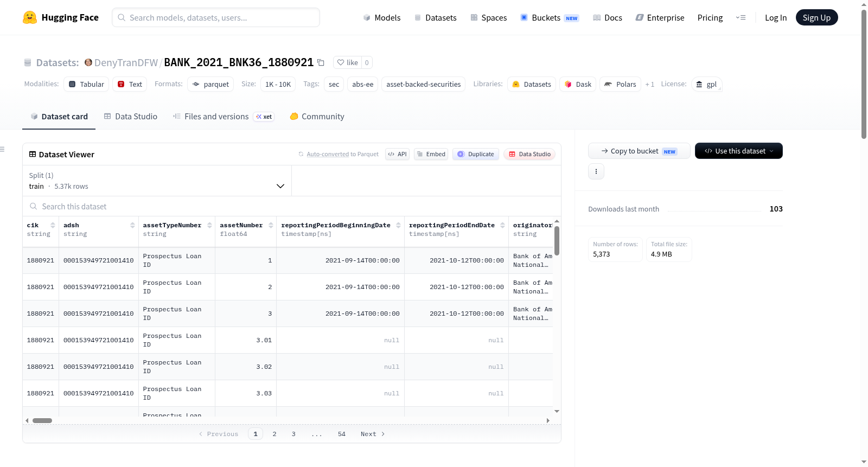The image size is (868, 467).
Task: Open the API button in the viewer
Action: pyautogui.click(x=397, y=154)
